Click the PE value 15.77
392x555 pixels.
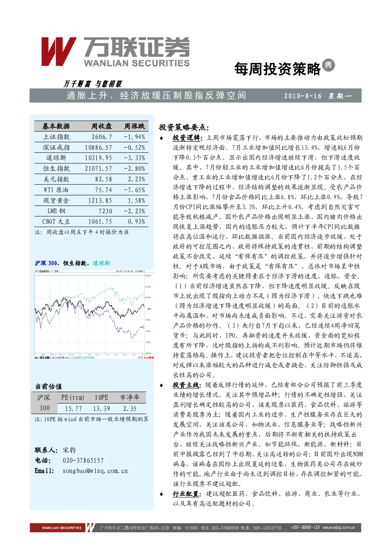pos(73,409)
